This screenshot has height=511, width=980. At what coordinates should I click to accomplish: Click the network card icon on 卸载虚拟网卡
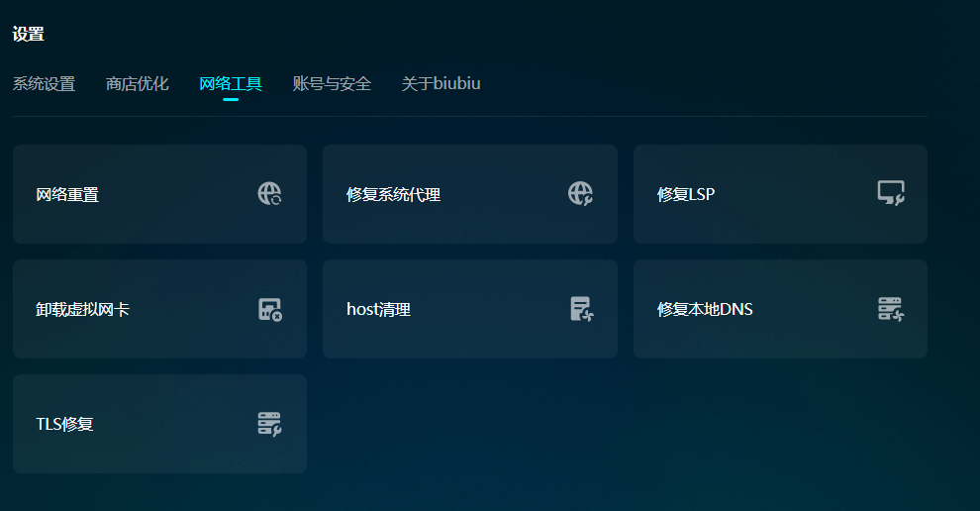pos(270,309)
